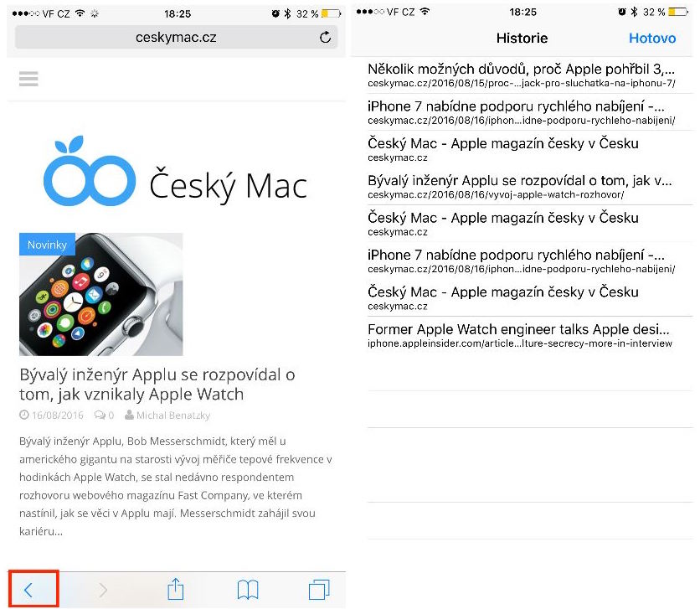Tap battery indicator in left status bar
Image resolution: width=700 pixels, height=609 pixels.
[x=332, y=14]
